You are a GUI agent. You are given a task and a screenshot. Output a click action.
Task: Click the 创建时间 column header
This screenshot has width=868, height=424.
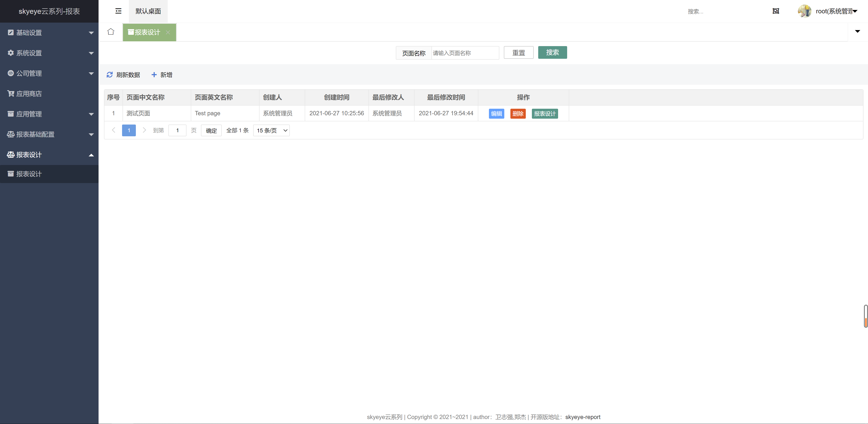click(337, 97)
